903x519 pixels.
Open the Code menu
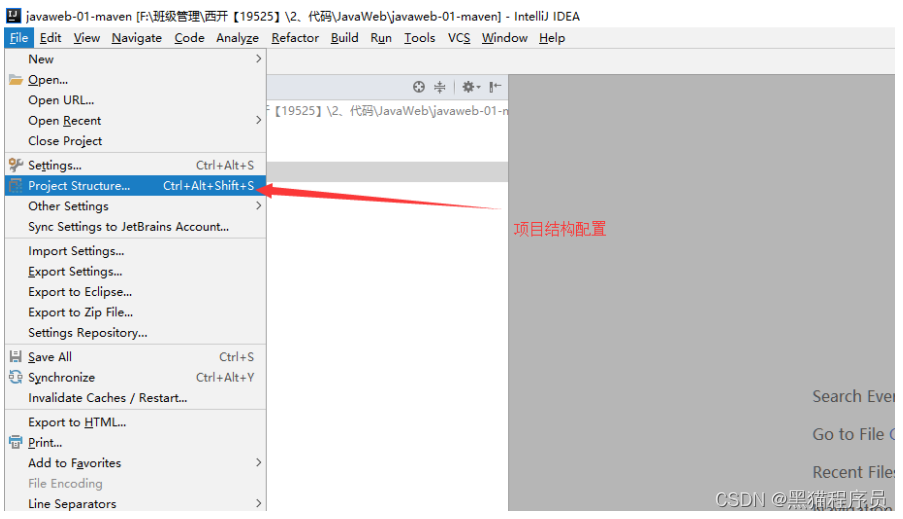pos(189,38)
